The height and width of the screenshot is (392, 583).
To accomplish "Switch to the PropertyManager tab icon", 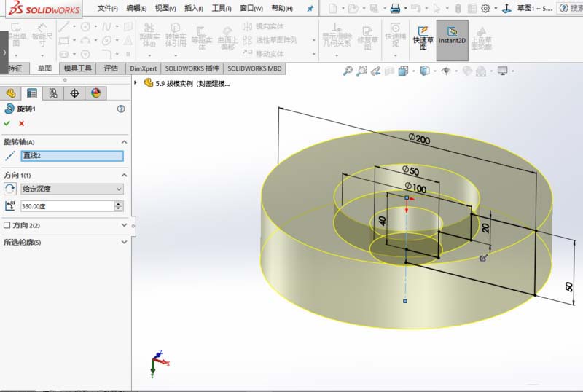I will coord(32,93).
